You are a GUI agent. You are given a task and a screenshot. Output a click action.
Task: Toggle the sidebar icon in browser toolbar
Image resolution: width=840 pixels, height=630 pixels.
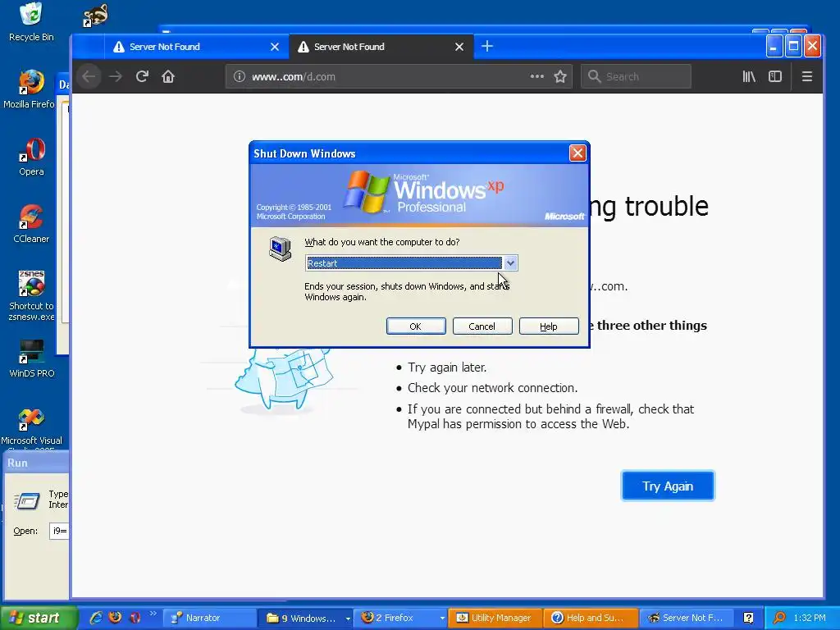[x=775, y=76]
